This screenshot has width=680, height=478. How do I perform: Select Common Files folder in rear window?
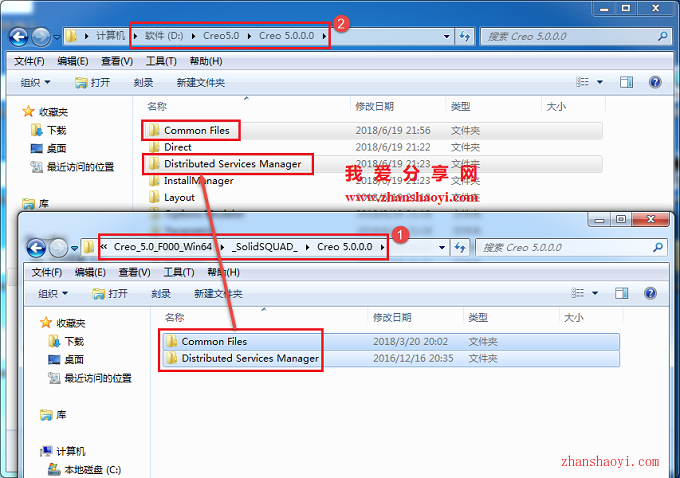coord(373,131)
